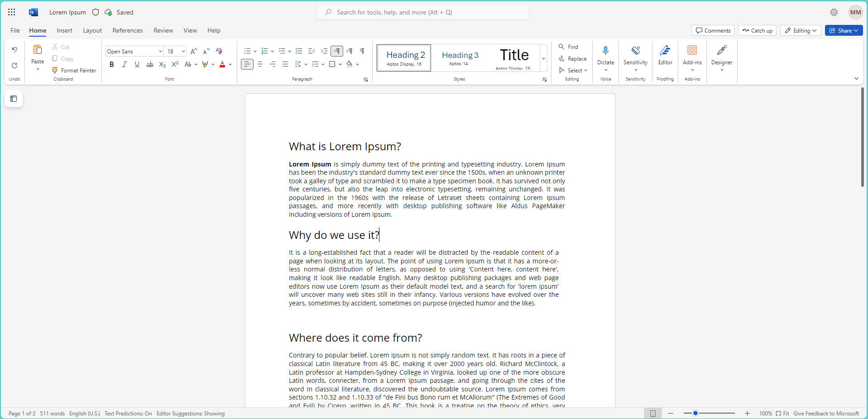The height and width of the screenshot is (419, 868).
Task: Click the vertical document scrollbar
Action: [863, 137]
